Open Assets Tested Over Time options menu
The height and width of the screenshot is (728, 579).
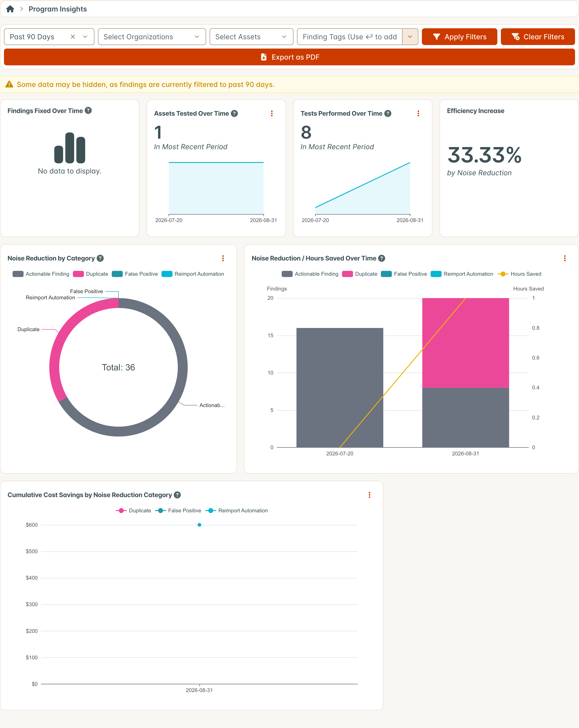tap(272, 113)
